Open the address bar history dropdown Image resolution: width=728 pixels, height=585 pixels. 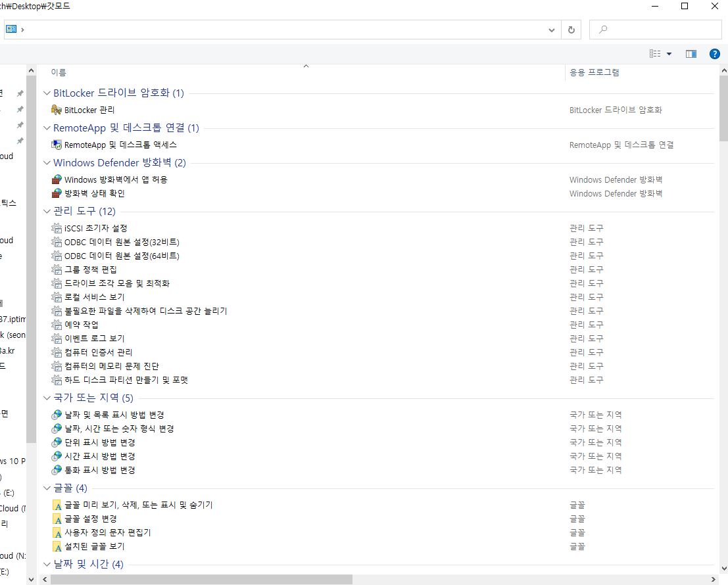pyautogui.click(x=552, y=30)
